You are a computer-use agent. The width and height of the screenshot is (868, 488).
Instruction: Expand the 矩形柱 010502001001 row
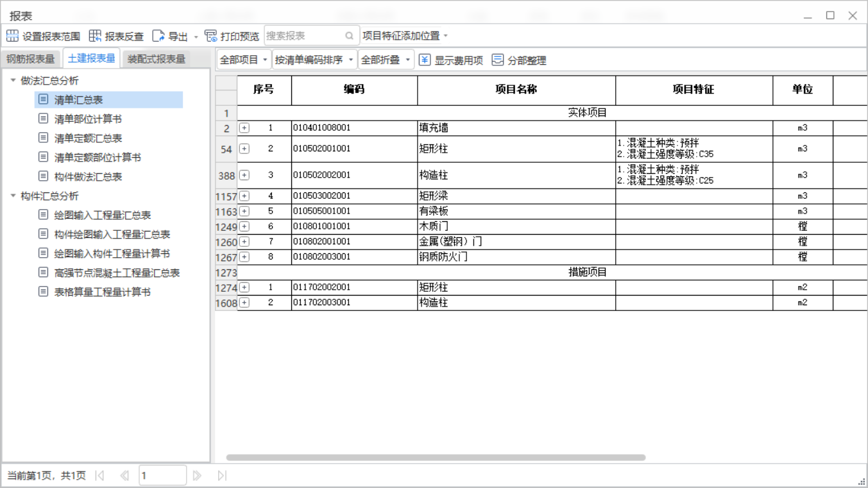tap(244, 149)
